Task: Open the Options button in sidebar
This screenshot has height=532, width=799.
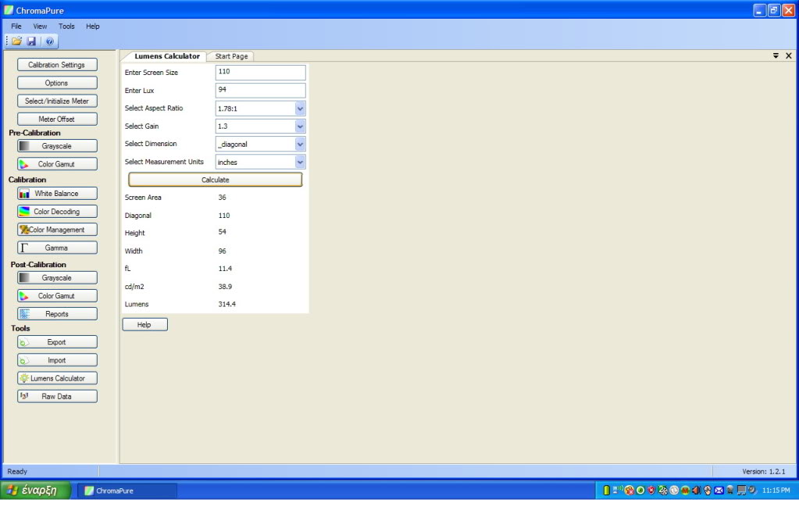Action: [x=57, y=83]
